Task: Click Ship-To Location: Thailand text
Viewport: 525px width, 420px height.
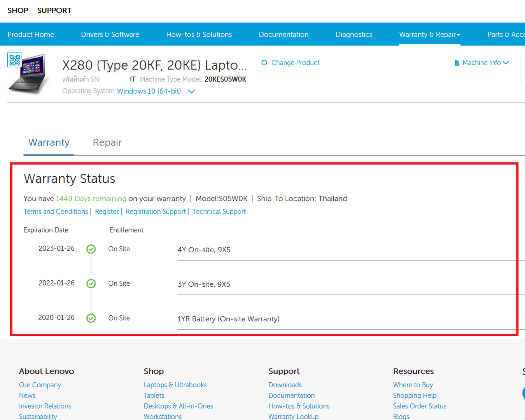Action: [302, 199]
